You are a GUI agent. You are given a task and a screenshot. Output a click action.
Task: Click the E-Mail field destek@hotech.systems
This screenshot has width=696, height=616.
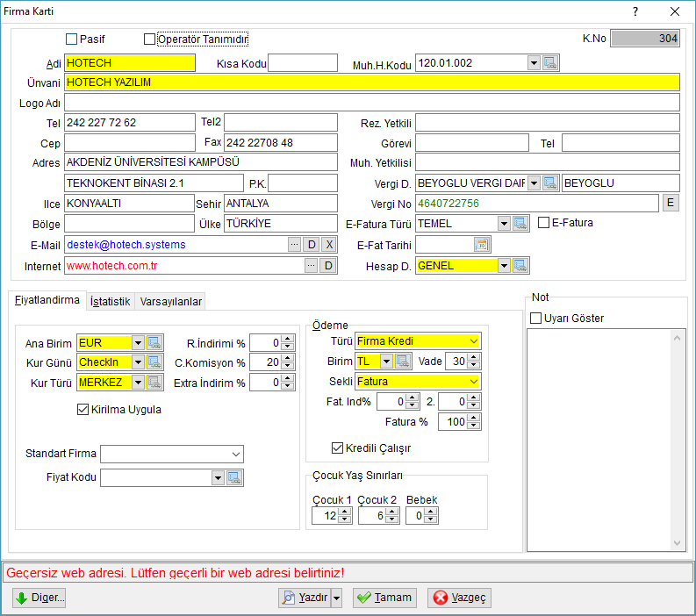pyautogui.click(x=176, y=245)
